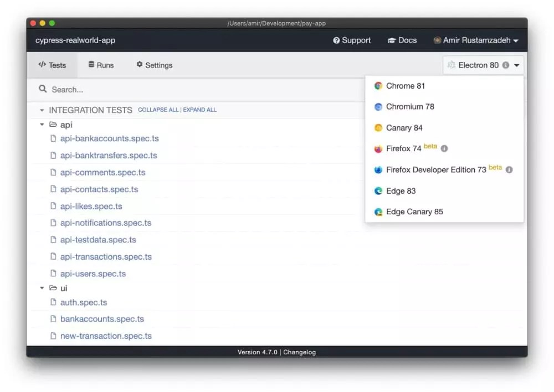The height and width of the screenshot is (392, 554).
Task: Select the Firefox 74 beta browser icon
Action: (x=378, y=148)
